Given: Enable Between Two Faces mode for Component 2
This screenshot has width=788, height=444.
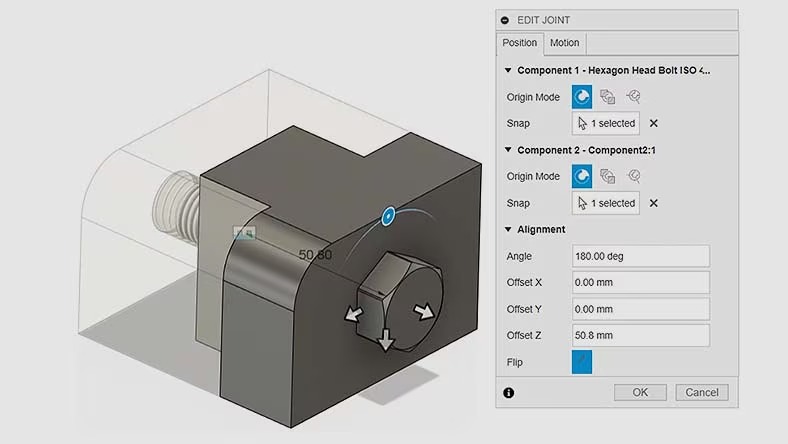Looking at the screenshot, I should pos(607,177).
